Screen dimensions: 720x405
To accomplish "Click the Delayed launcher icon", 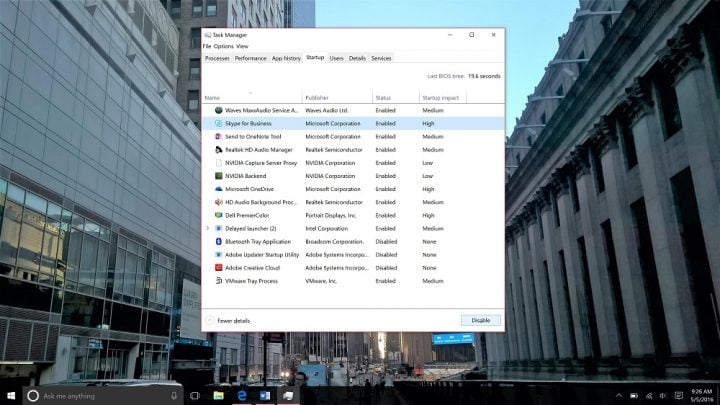I will pos(219,228).
